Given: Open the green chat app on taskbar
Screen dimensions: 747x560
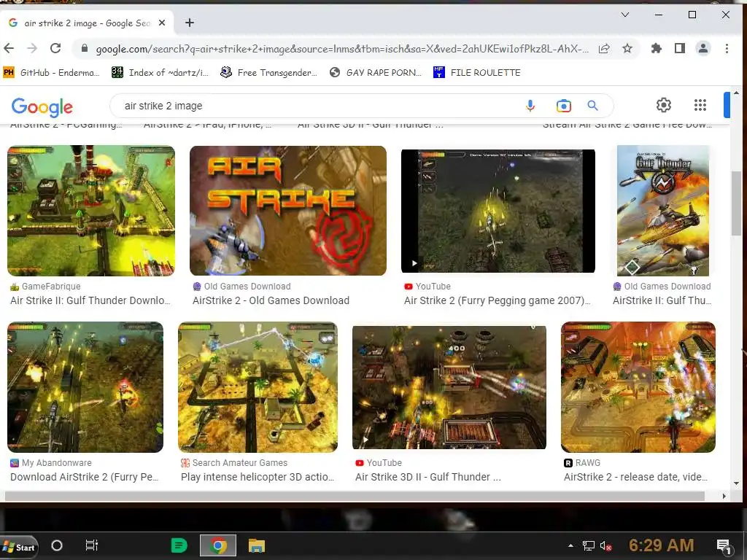Looking at the screenshot, I should tap(179, 545).
